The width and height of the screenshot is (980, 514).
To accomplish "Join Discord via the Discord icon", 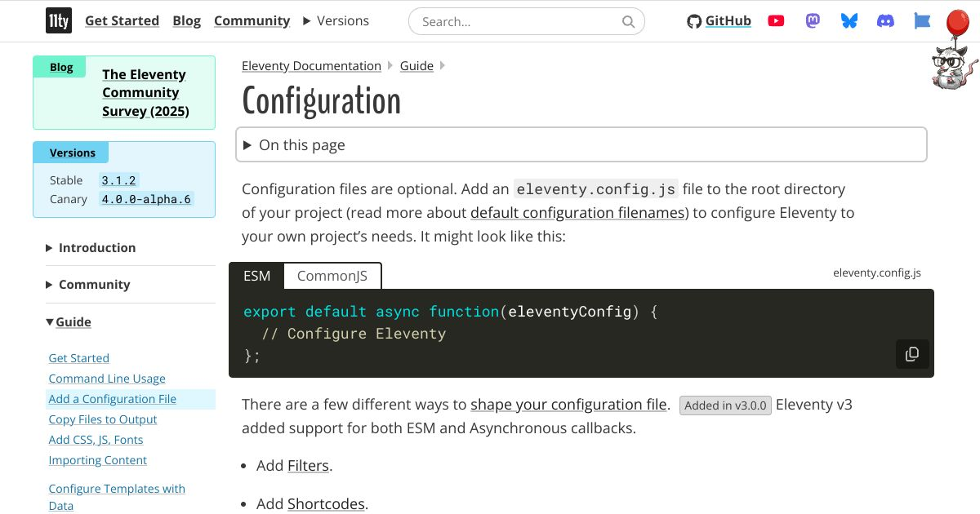I will 885,20.
